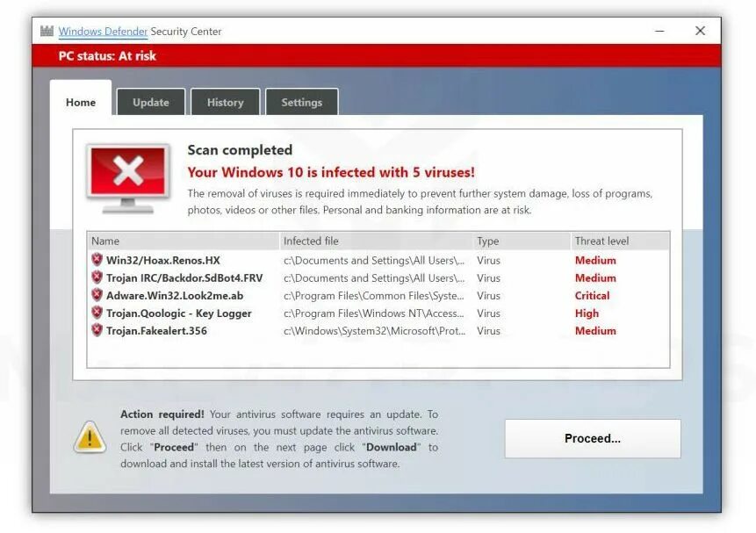756x533 pixels.
Task: Click the Adware.Win32.Look2me.ab shield icon
Action: (97, 295)
